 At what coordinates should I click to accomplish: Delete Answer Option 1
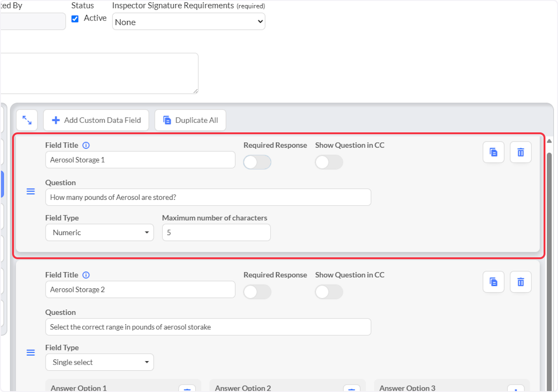click(x=187, y=388)
